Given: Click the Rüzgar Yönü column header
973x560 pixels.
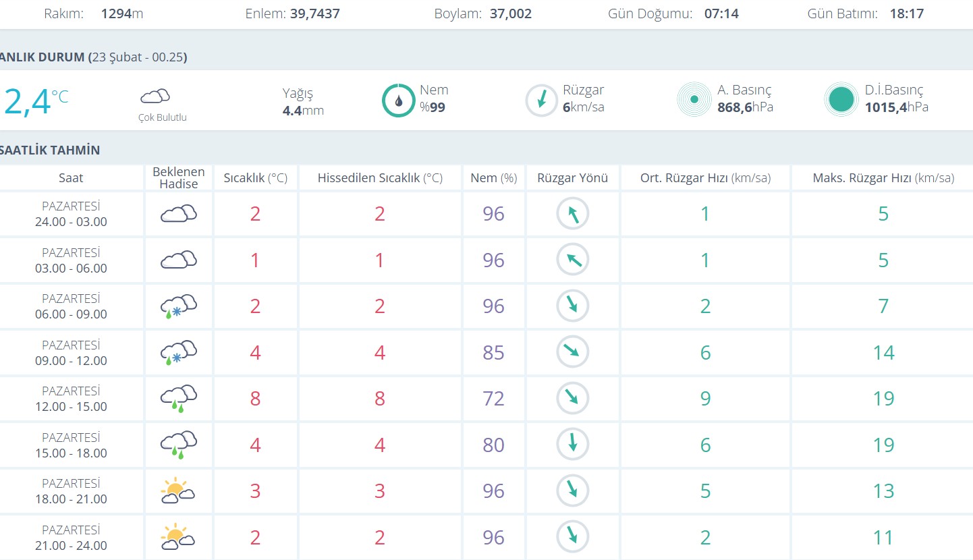Looking at the screenshot, I should pyautogui.click(x=572, y=178).
